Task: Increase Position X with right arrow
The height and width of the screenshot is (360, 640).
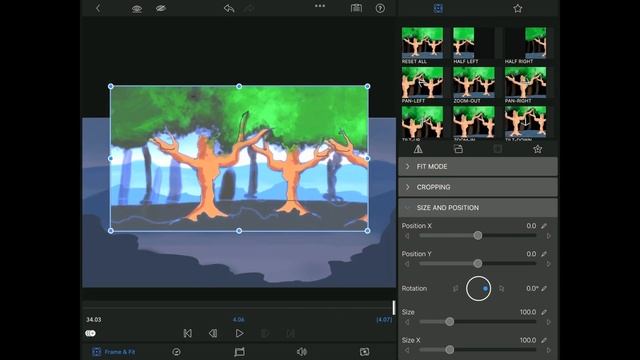Action: [x=549, y=236]
